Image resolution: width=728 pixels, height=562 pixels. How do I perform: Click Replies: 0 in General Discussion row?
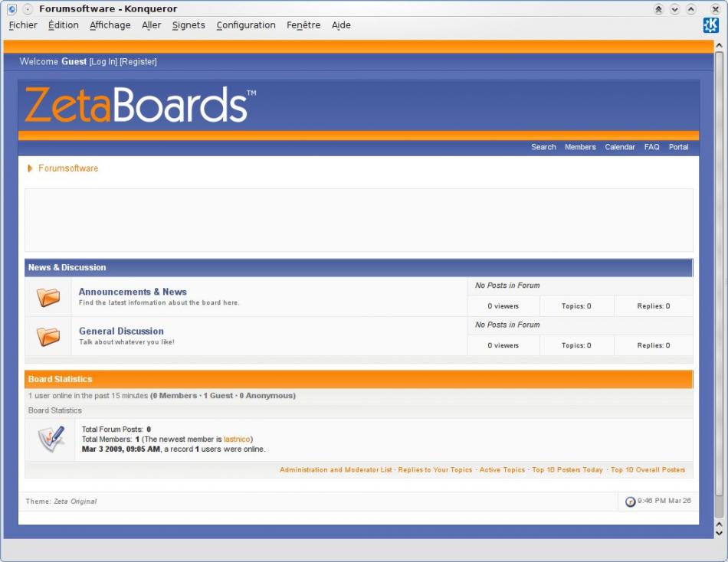pos(653,346)
